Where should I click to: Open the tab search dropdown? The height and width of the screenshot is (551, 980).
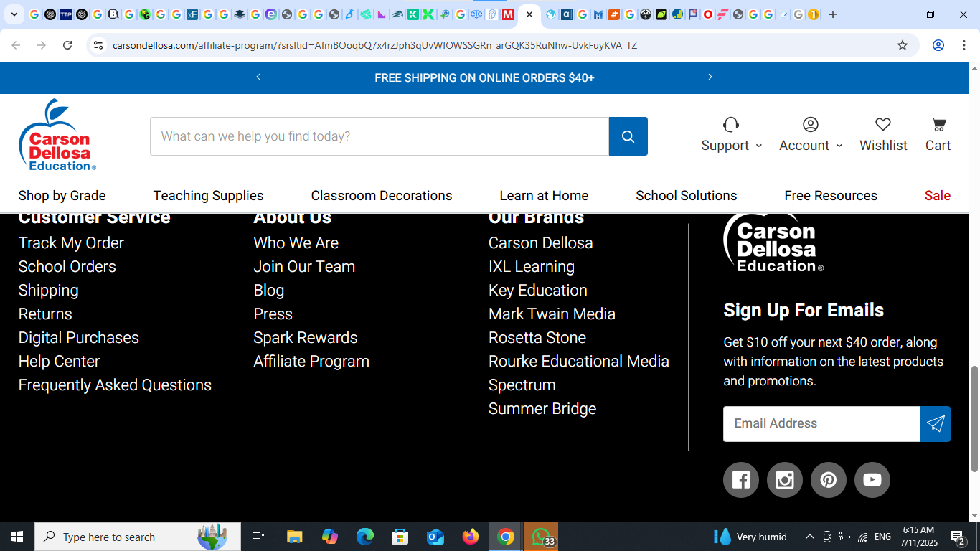click(x=14, y=14)
